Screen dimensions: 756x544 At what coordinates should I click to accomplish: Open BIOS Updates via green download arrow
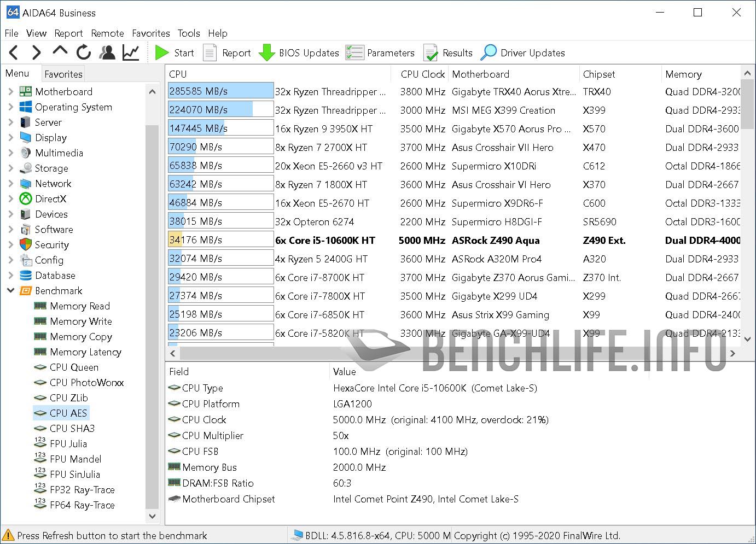tap(267, 52)
